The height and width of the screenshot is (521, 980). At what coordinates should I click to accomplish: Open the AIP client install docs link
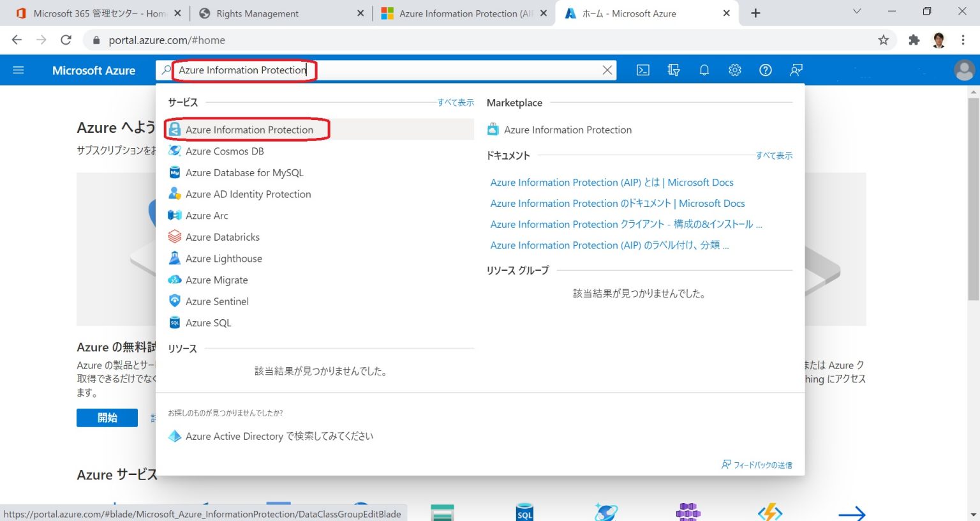click(626, 224)
